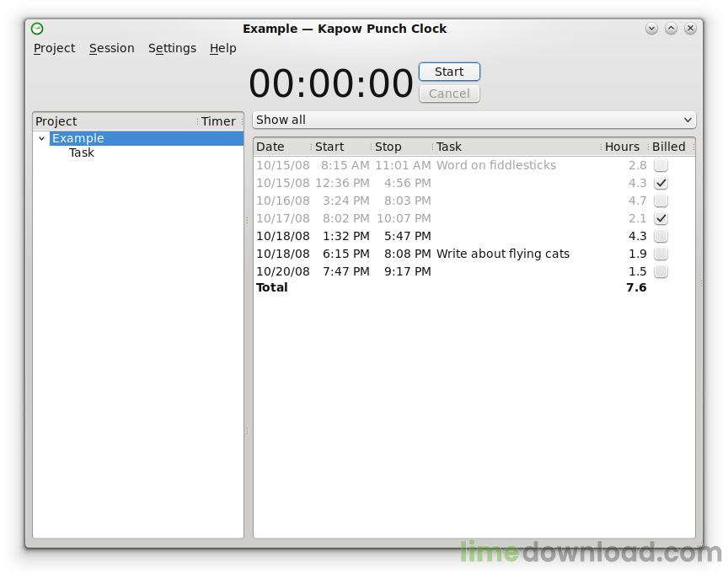Image resolution: width=728 pixels, height=578 pixels.
Task: Click the 6:15 PM start time
Action: pos(346,254)
